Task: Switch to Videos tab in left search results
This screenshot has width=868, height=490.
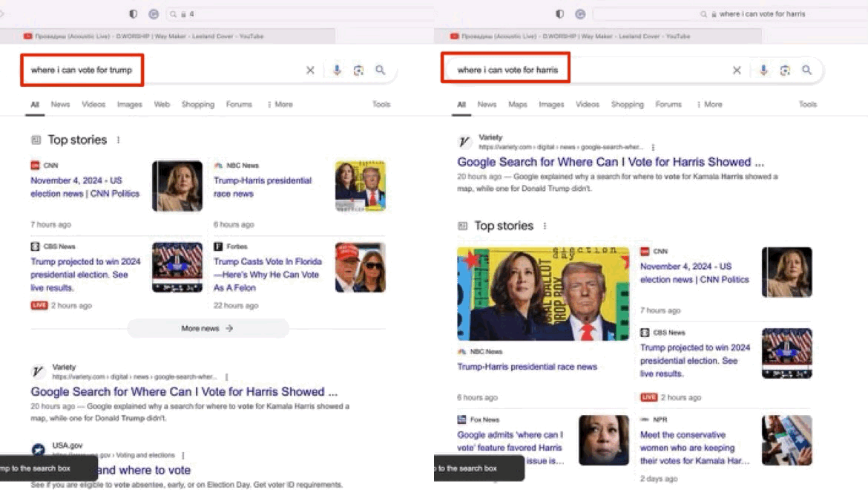Action: [x=93, y=104]
